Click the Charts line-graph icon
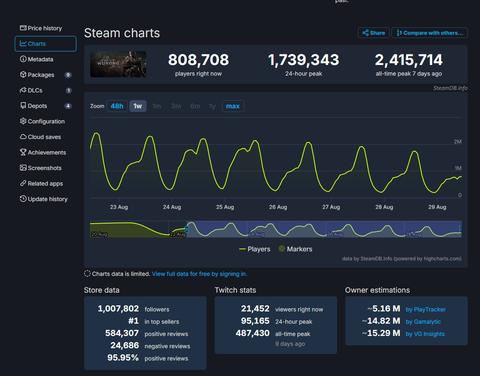The width and height of the screenshot is (480, 376). pyautogui.click(x=23, y=44)
